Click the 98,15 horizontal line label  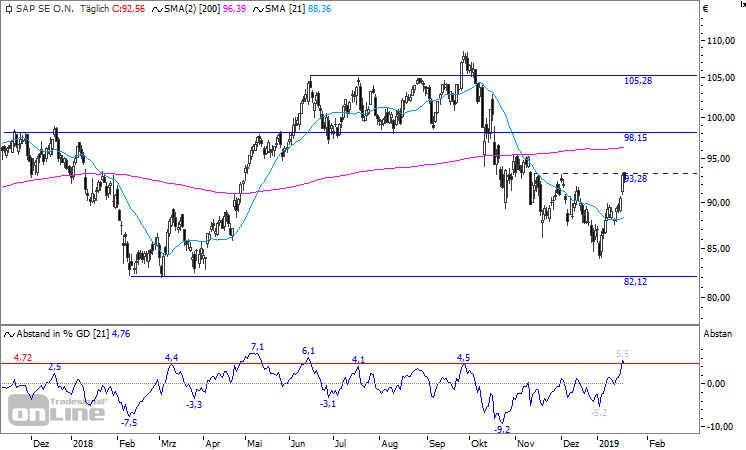[x=636, y=137]
